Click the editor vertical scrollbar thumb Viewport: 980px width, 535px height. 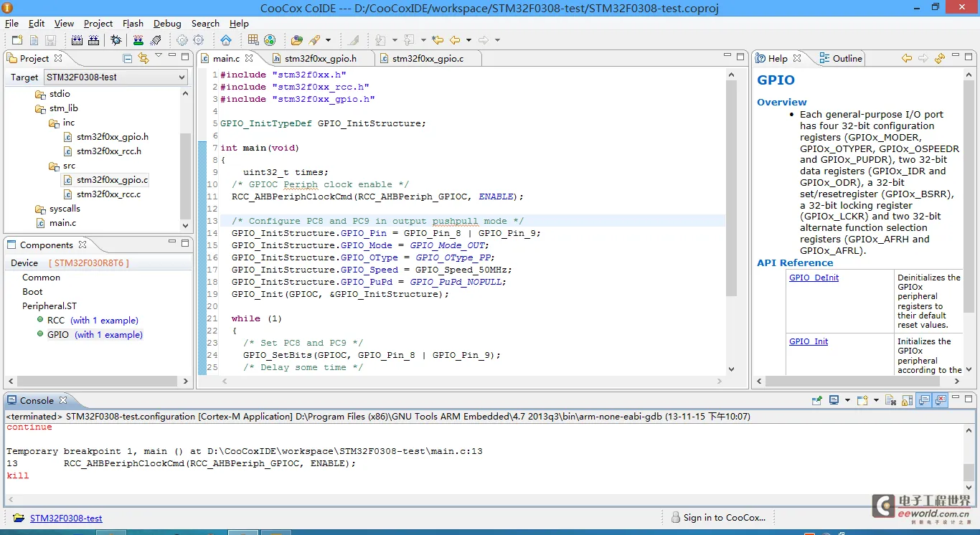(x=731, y=188)
